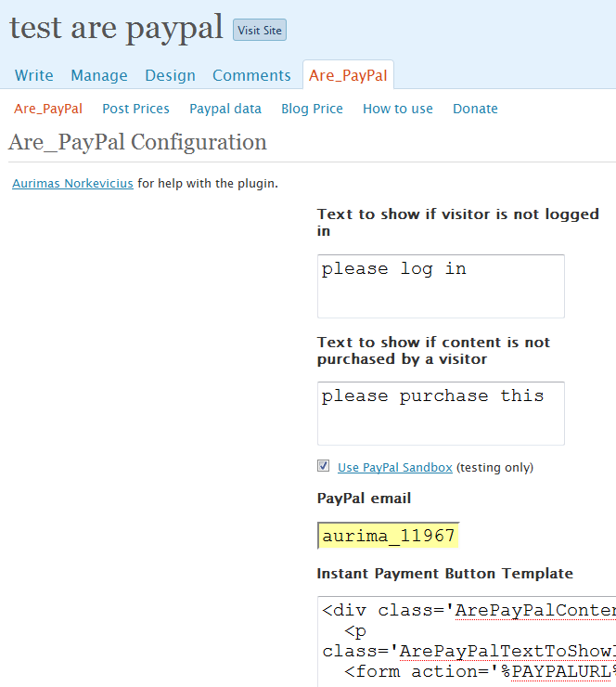Click the 'Instant Payment Button Template' label
This screenshot has width=616, height=687.
point(444,573)
